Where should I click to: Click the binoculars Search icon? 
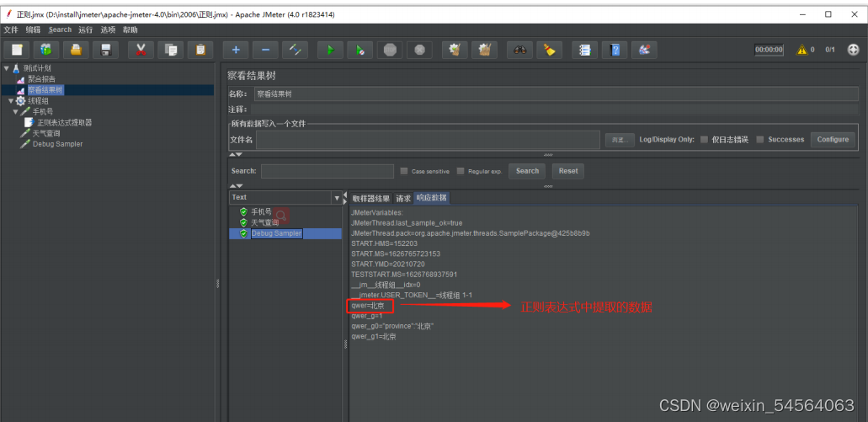coord(519,50)
